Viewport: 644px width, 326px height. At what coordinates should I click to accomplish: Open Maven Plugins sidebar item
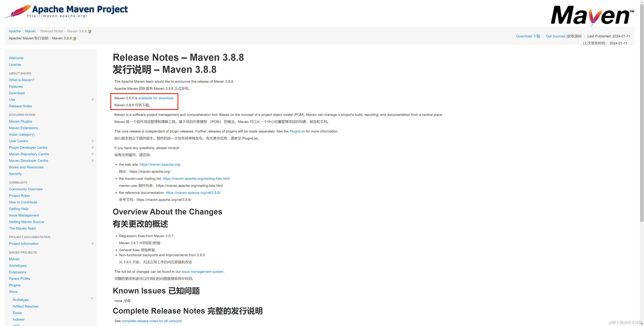[20, 121]
